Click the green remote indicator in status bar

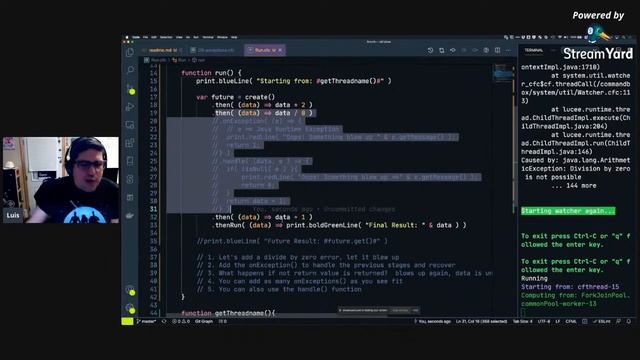coord(127,322)
